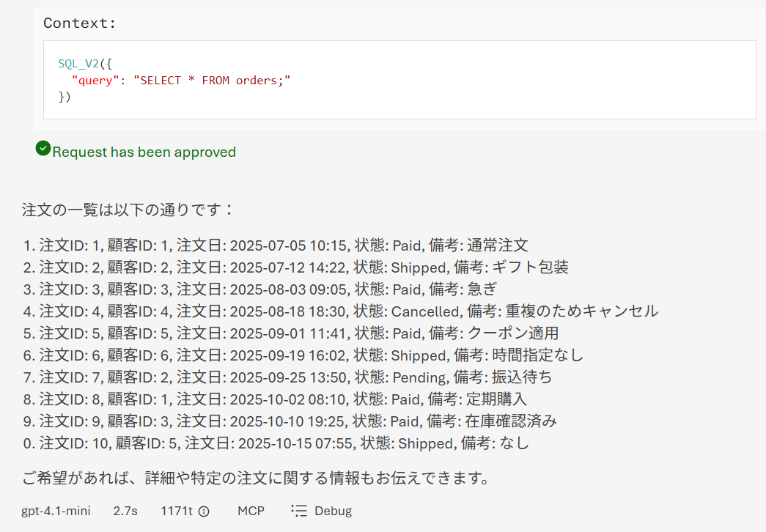Click 'Request has been approved' message
Screen dimensions: 766x532
(144, 152)
